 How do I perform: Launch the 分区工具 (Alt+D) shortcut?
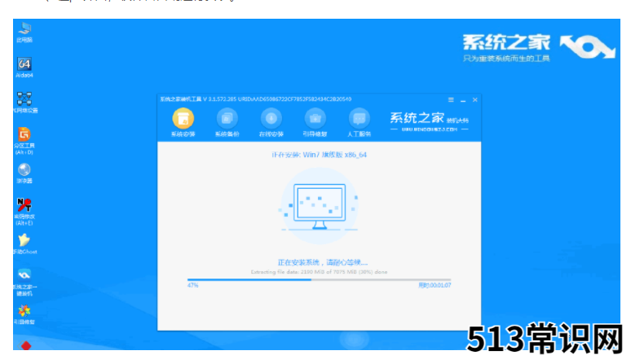[x=24, y=141]
